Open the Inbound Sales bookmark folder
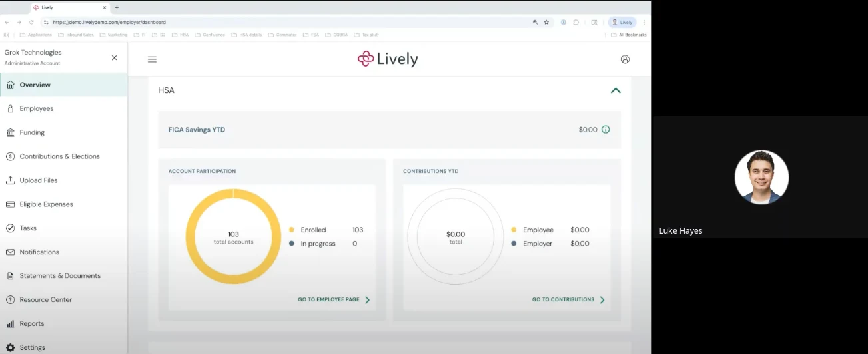 (76, 35)
